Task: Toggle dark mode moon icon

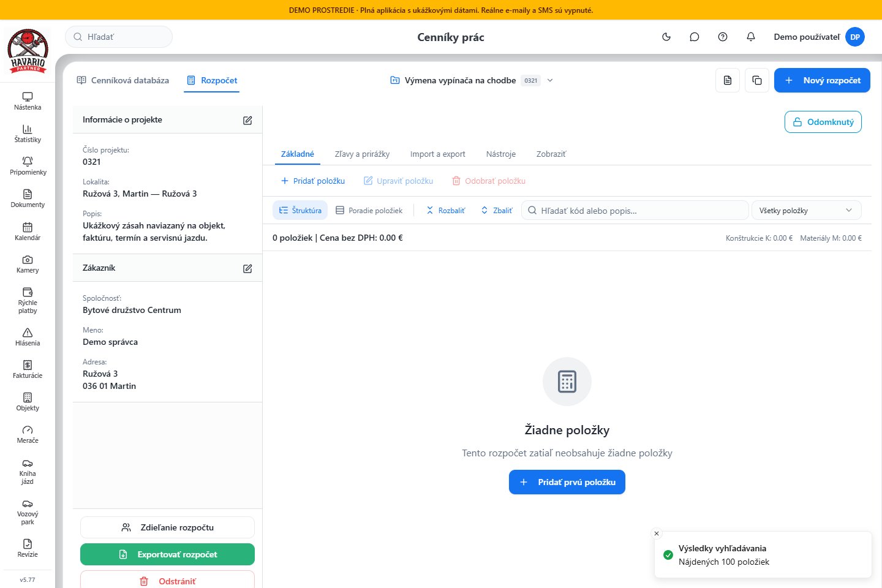Action: click(666, 37)
